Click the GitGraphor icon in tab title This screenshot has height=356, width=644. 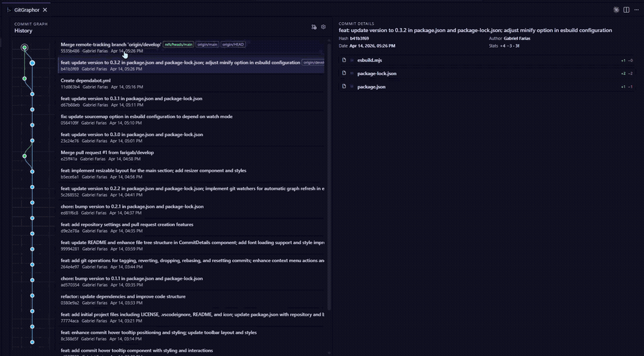(9, 10)
